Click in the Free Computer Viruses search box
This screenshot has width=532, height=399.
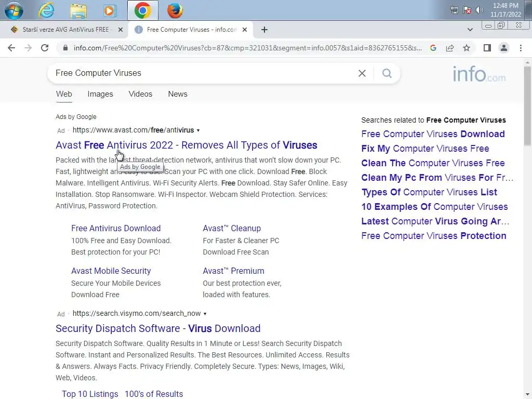coord(204,73)
